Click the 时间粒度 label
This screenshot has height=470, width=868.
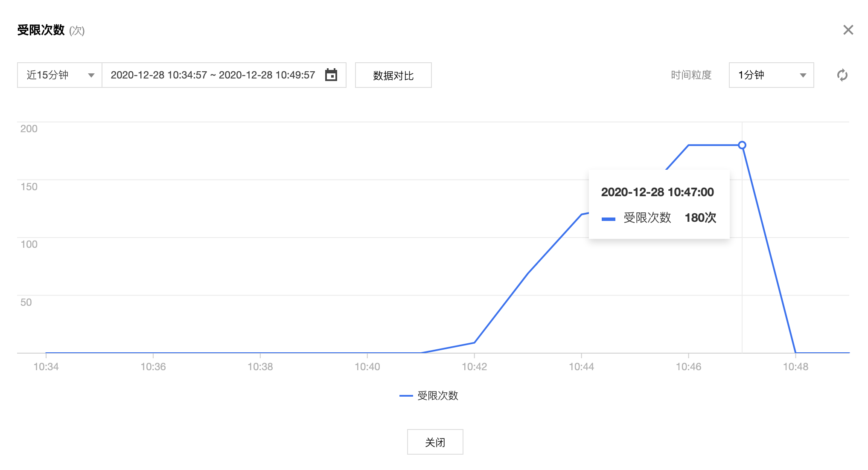coord(691,75)
